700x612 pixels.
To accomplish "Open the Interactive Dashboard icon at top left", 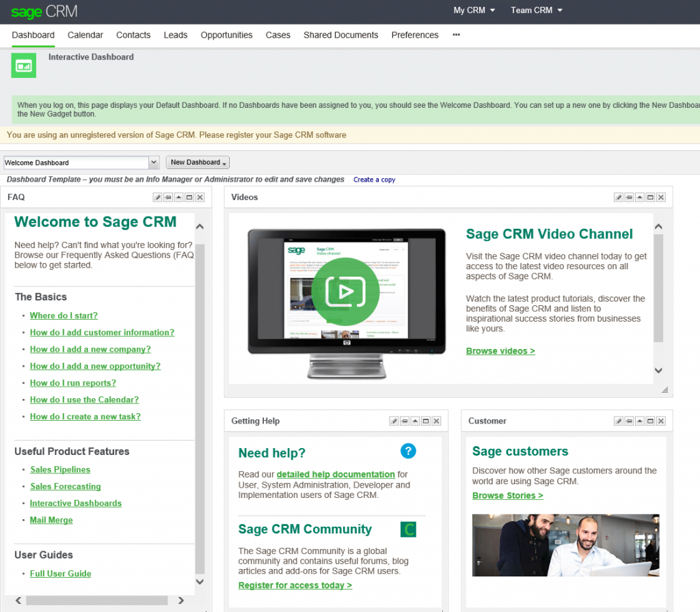I will (23, 65).
